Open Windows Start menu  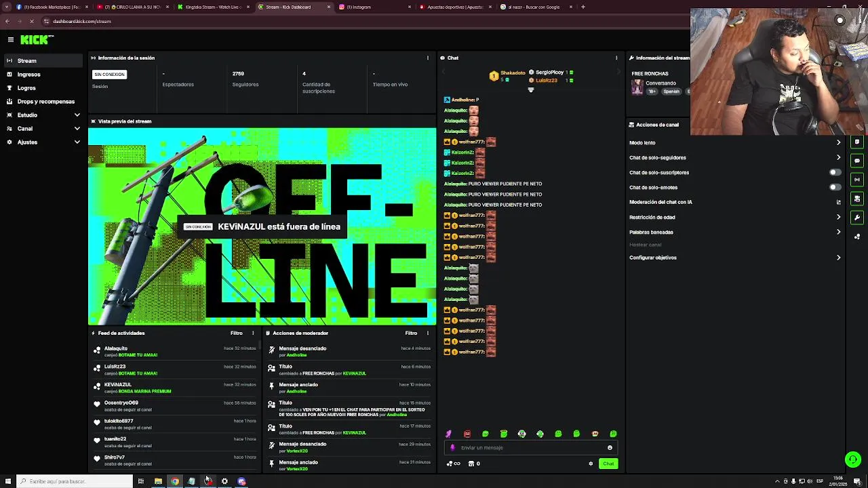click(x=8, y=481)
